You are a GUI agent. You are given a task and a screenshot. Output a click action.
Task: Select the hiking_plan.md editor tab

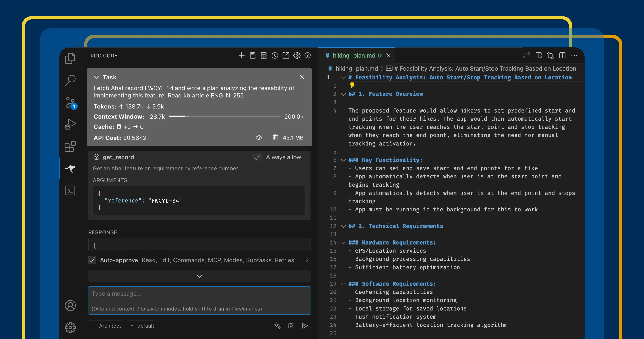tap(354, 56)
